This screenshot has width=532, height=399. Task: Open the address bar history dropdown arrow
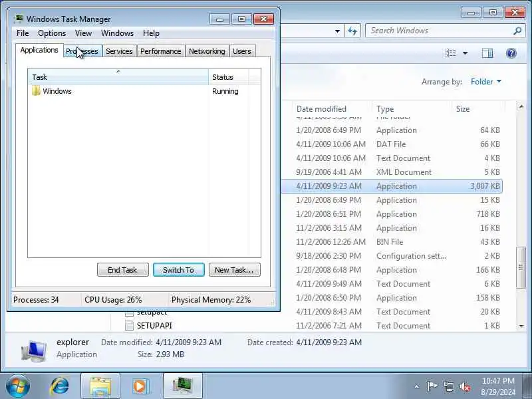tap(337, 31)
